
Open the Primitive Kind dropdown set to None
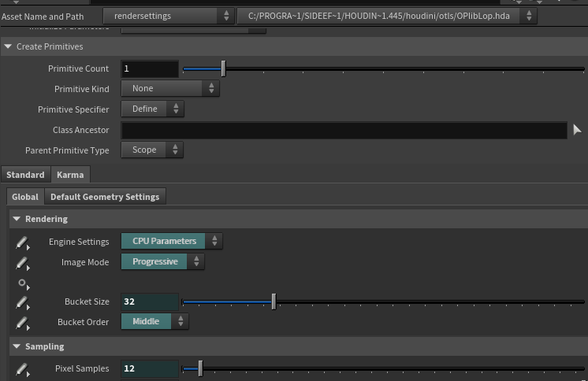pos(170,88)
